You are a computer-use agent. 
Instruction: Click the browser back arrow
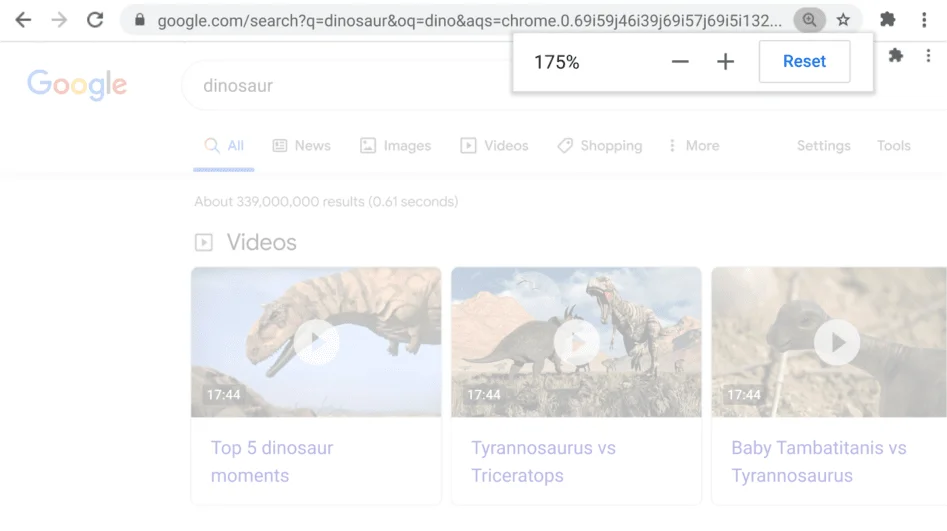click(22, 20)
